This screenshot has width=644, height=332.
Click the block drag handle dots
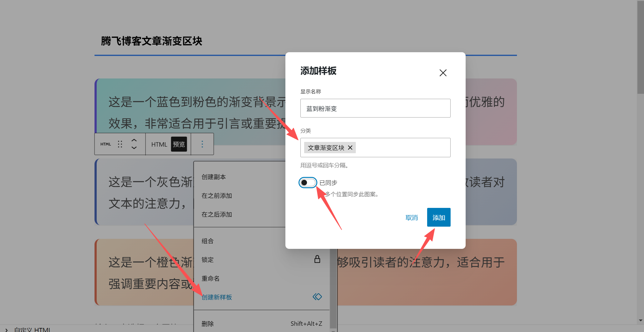pyautogui.click(x=120, y=144)
